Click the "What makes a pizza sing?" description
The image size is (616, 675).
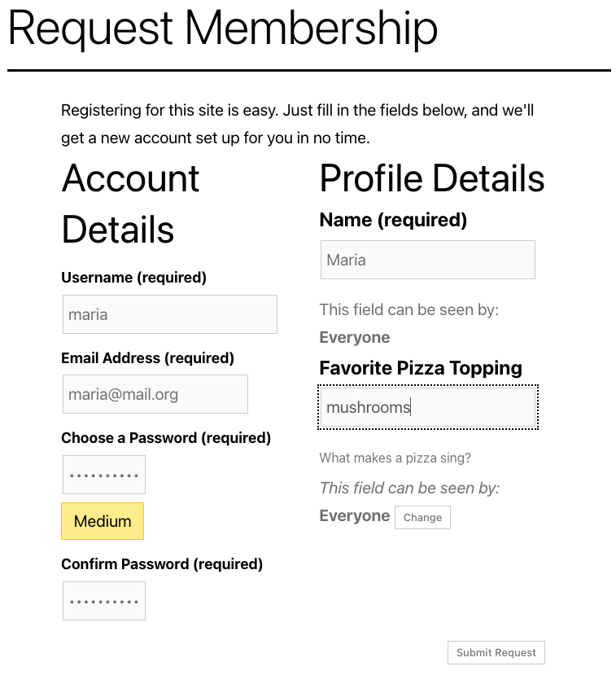point(395,458)
